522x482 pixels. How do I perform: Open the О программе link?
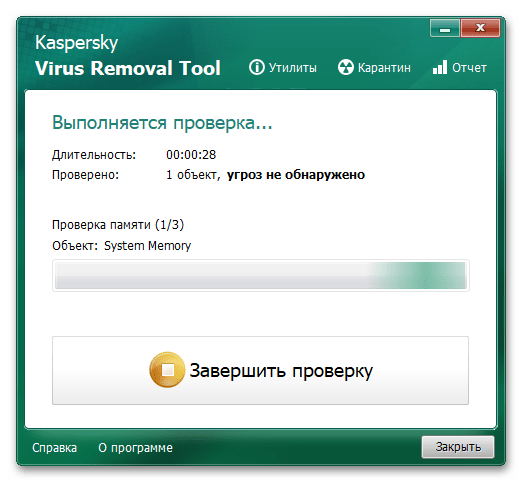click(x=135, y=448)
